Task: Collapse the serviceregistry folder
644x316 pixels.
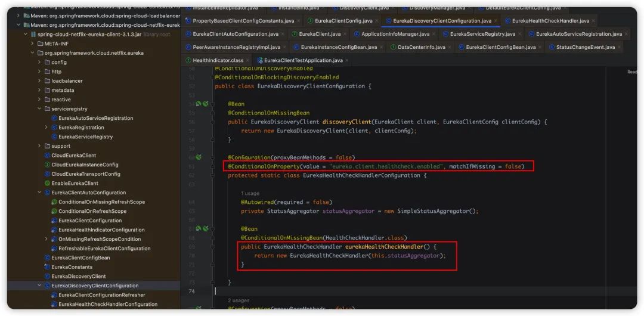Action: coord(39,109)
